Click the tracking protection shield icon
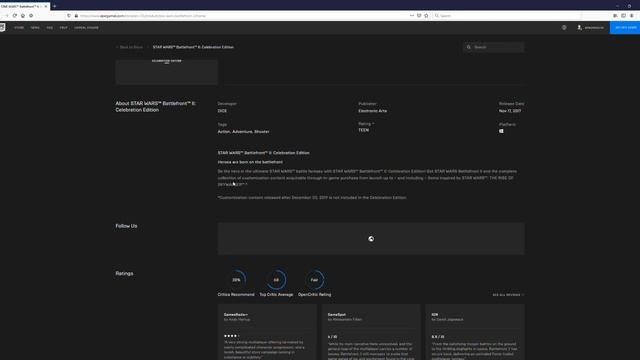The image size is (640, 360). 69,16
